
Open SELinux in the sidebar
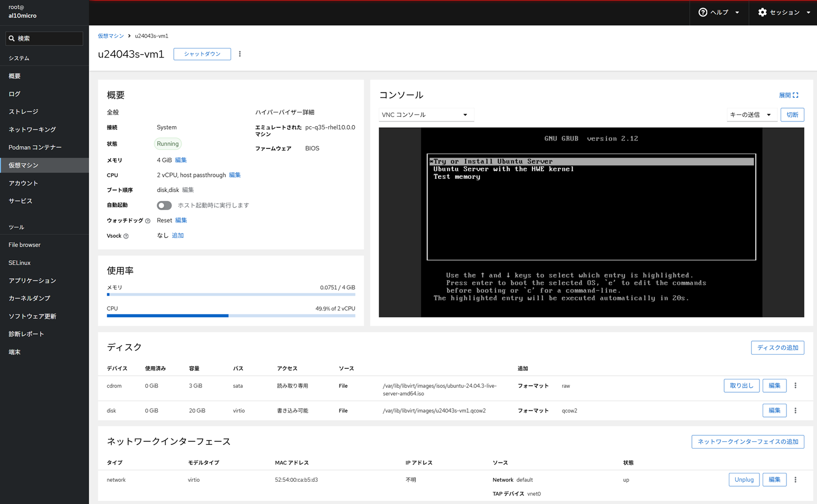(44, 263)
